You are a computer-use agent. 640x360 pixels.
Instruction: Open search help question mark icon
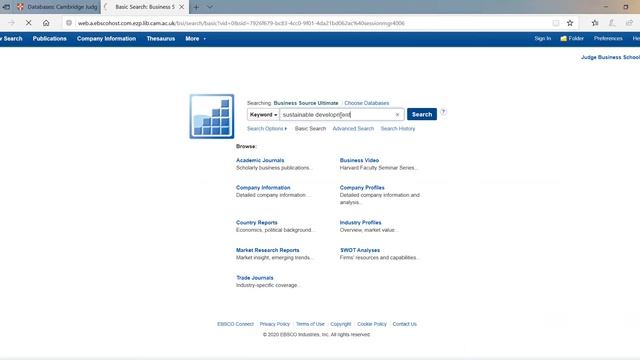pos(443,112)
